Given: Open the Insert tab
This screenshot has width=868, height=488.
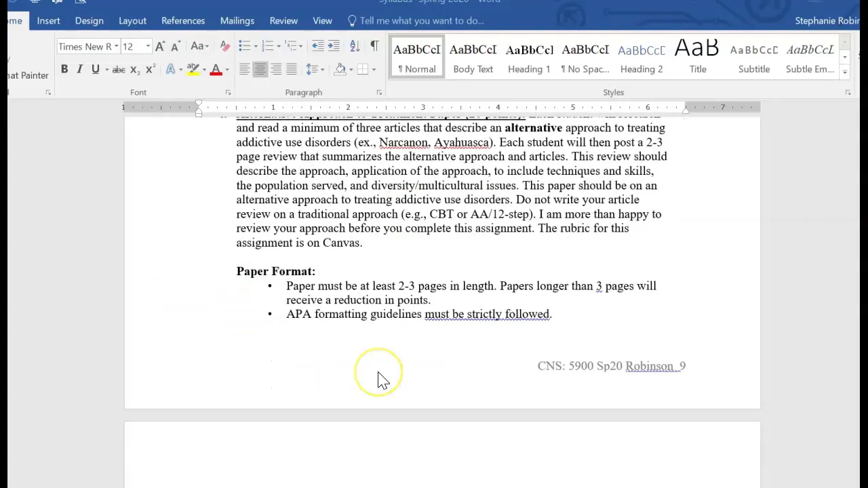Looking at the screenshot, I should 48,20.
